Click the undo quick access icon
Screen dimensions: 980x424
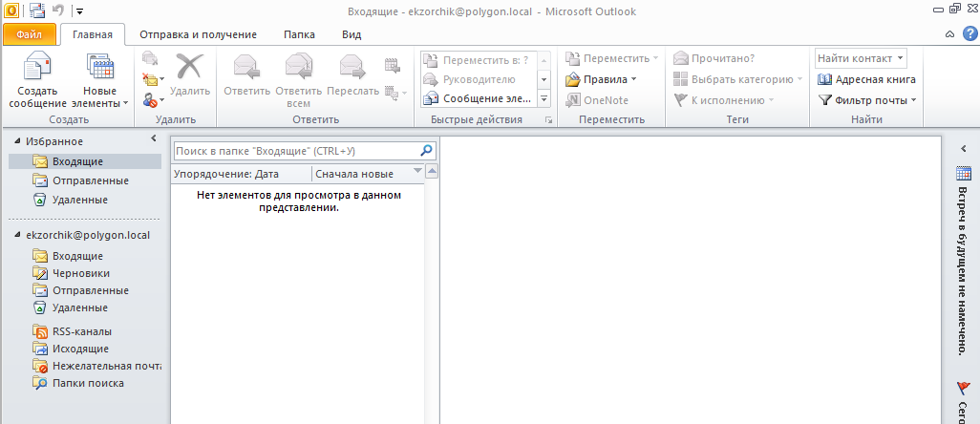coord(59,10)
